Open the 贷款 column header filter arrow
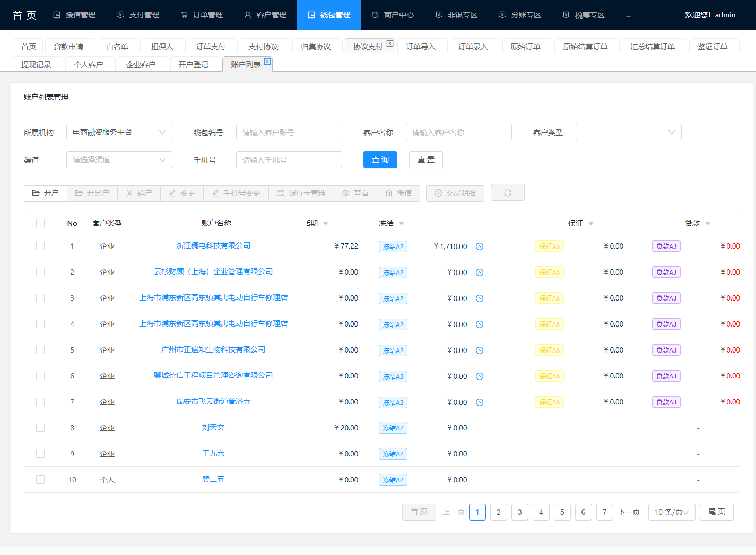 coord(708,224)
